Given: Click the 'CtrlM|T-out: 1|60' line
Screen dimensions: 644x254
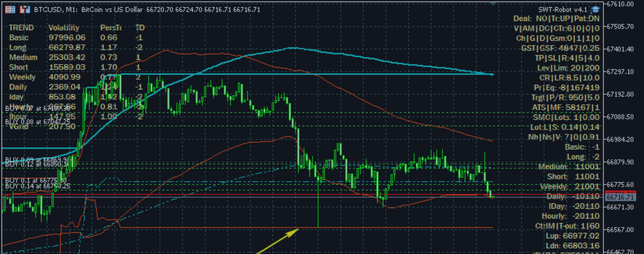Looking at the screenshot, I should click(567, 226).
